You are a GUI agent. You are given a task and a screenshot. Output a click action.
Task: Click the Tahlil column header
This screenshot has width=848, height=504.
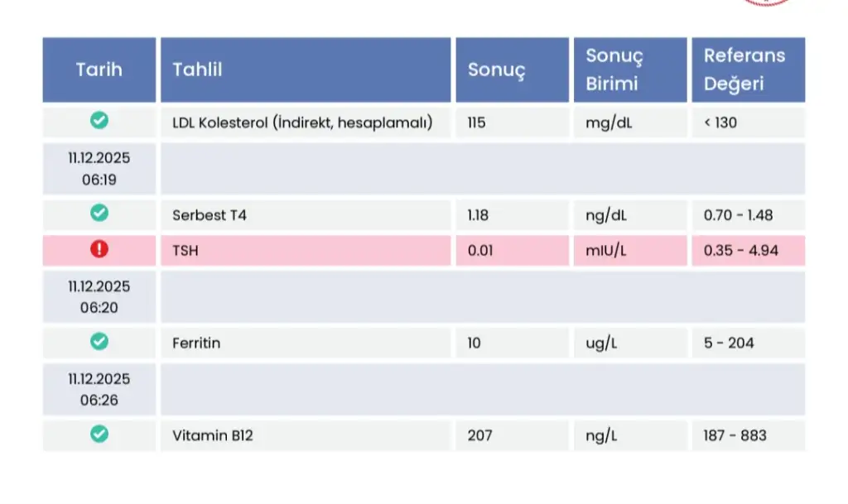[x=197, y=70]
